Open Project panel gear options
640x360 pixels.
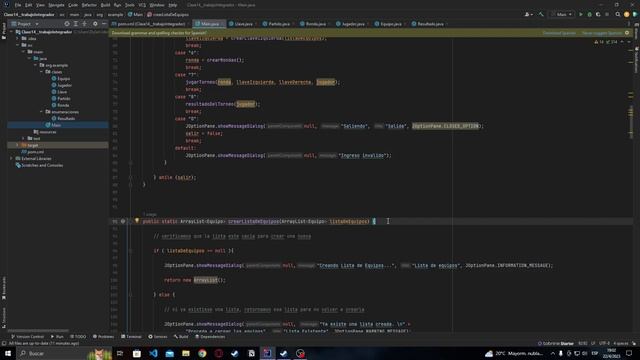pyautogui.click(x=95, y=24)
